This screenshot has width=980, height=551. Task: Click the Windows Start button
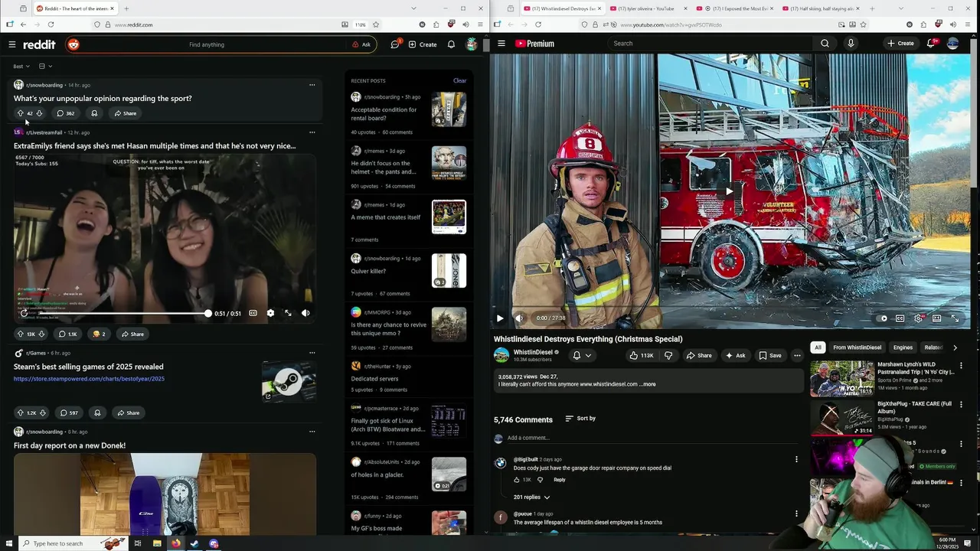tap(9, 543)
